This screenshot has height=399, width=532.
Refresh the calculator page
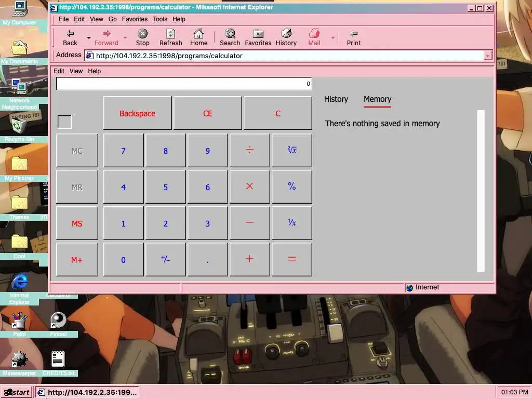coord(170,37)
